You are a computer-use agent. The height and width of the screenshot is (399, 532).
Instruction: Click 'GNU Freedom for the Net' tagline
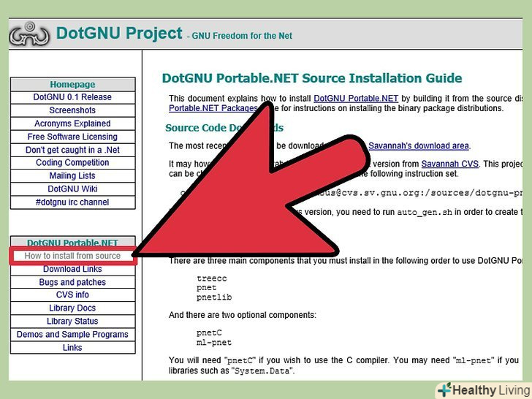(x=242, y=36)
